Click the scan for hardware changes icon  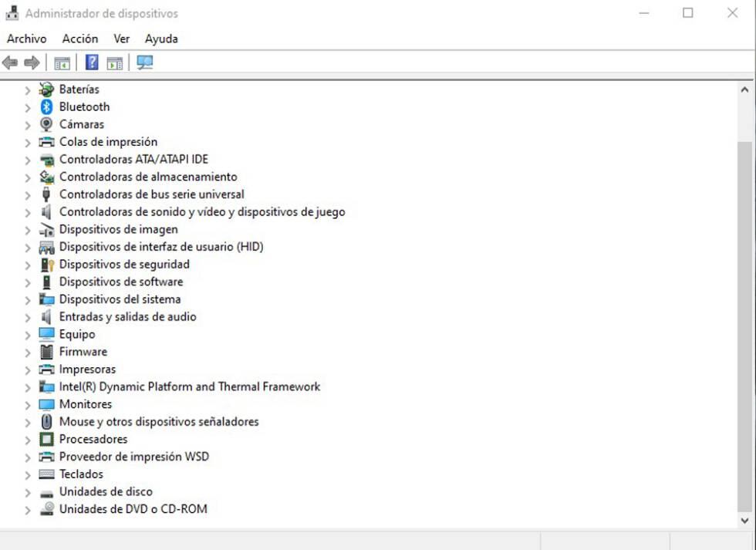click(x=144, y=62)
